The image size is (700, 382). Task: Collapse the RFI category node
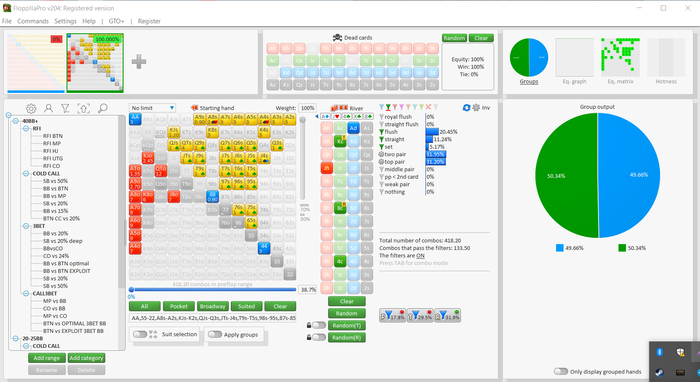tap(26, 129)
